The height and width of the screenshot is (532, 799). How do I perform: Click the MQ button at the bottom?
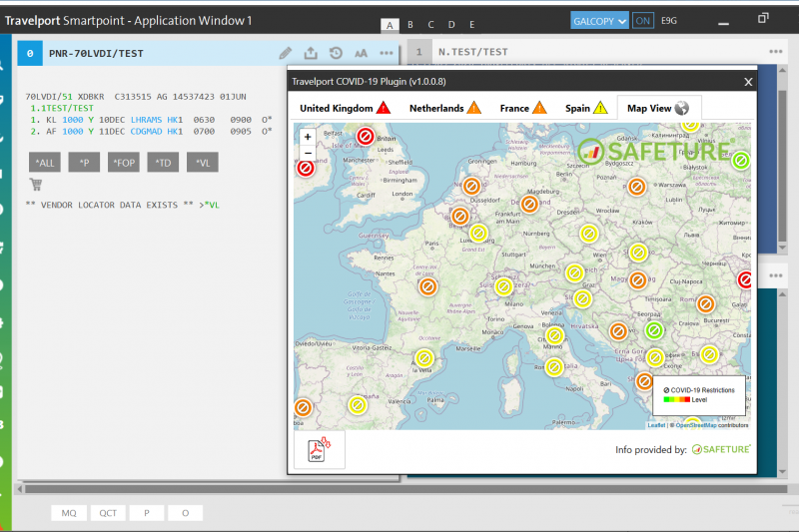click(x=69, y=513)
